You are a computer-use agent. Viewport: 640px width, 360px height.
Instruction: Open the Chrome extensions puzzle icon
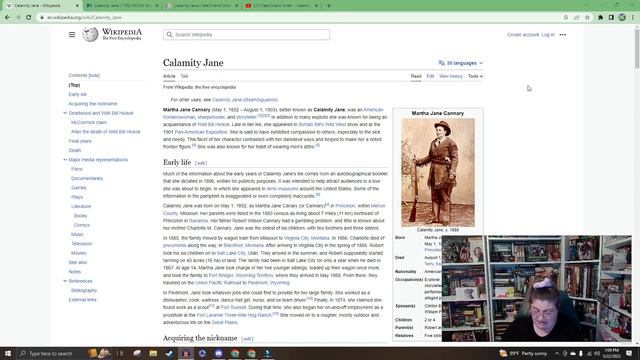point(600,18)
